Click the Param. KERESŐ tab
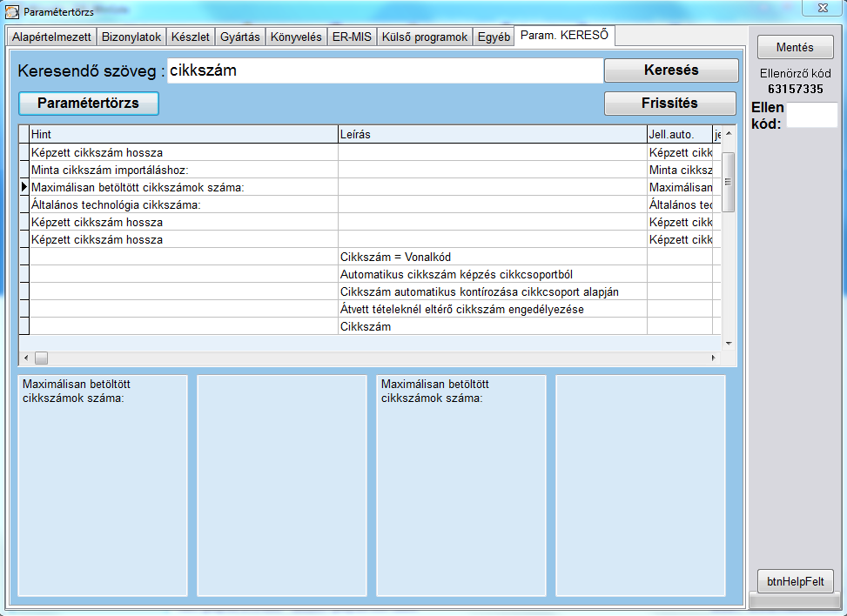 564,36
